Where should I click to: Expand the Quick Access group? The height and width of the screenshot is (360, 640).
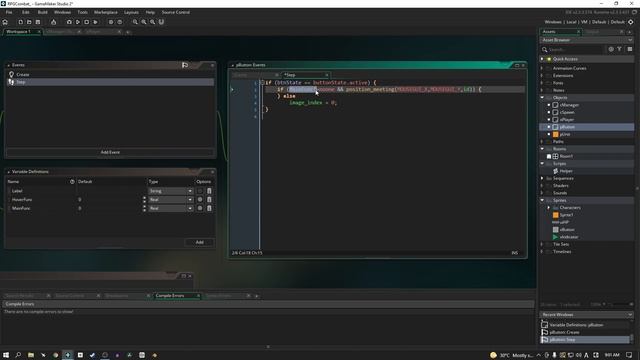(x=542, y=59)
